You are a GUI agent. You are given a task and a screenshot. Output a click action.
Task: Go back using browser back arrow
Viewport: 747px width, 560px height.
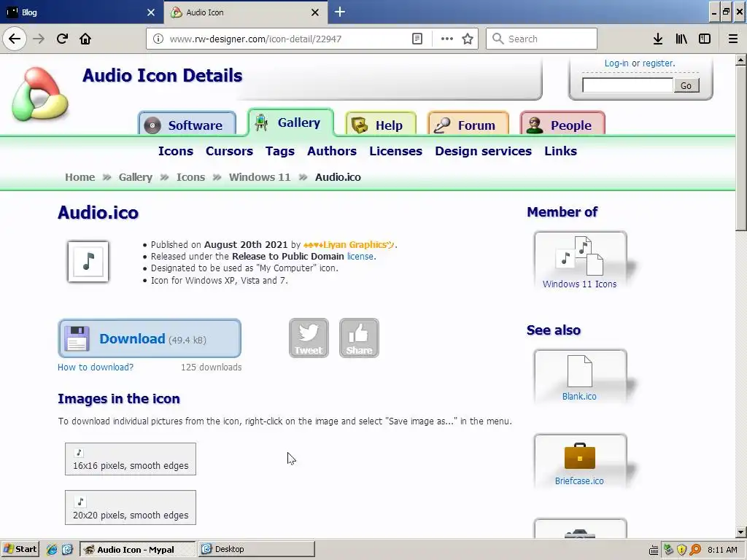coord(15,39)
